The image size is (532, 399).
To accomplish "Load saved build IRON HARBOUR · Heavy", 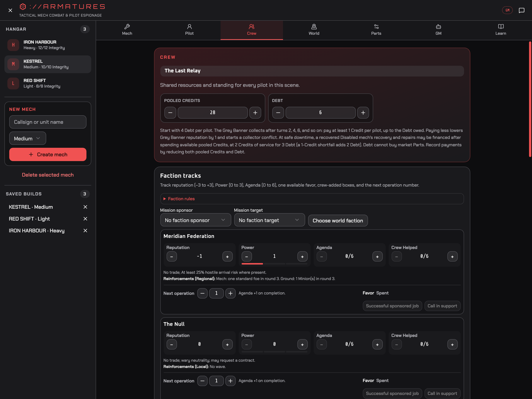I will (x=37, y=230).
